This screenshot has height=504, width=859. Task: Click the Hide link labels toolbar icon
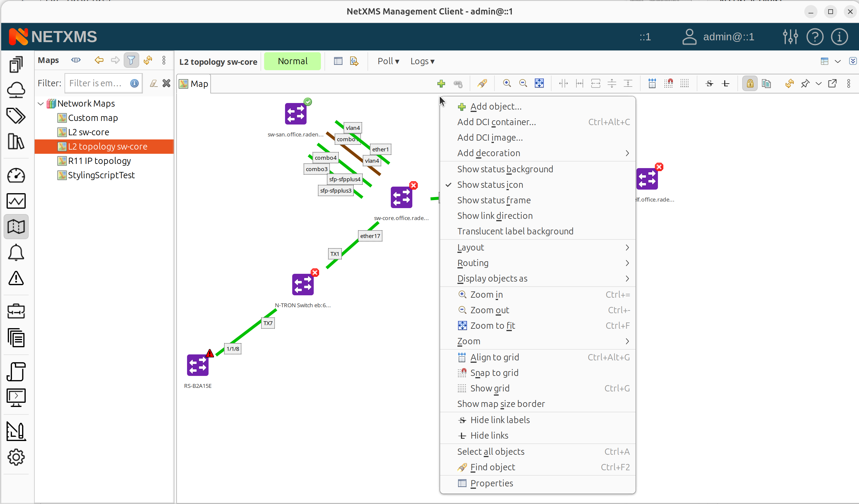click(709, 83)
